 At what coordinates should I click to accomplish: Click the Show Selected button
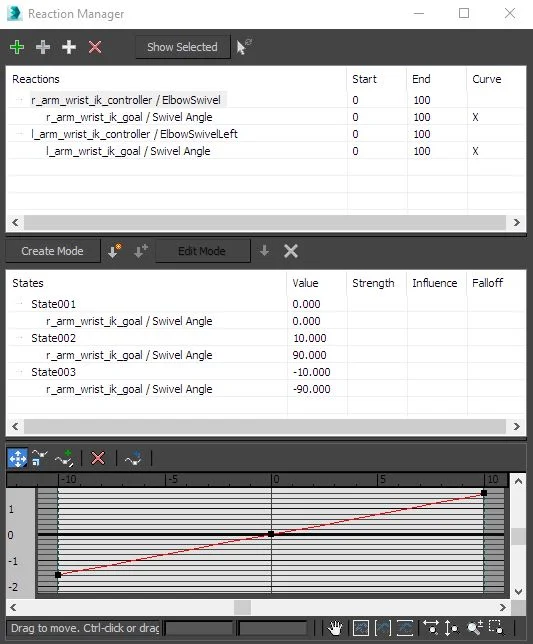pos(182,47)
